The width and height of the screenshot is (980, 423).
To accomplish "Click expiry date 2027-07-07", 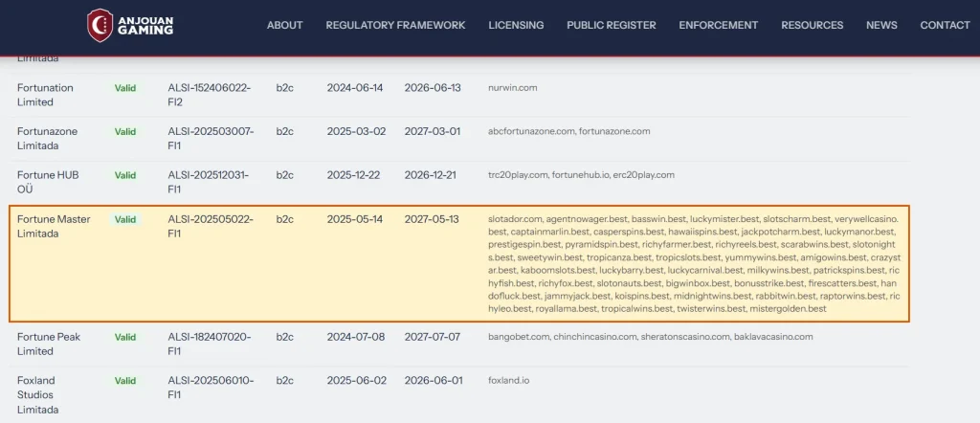I will (x=433, y=338).
